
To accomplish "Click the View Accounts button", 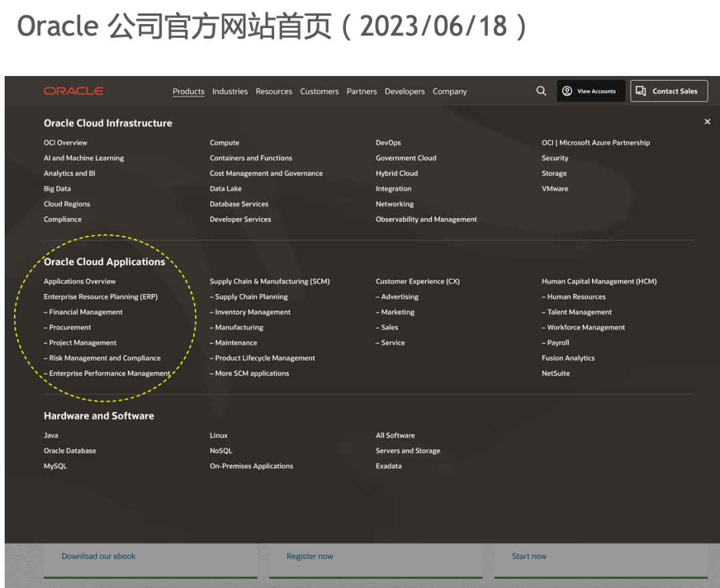I will [x=591, y=91].
